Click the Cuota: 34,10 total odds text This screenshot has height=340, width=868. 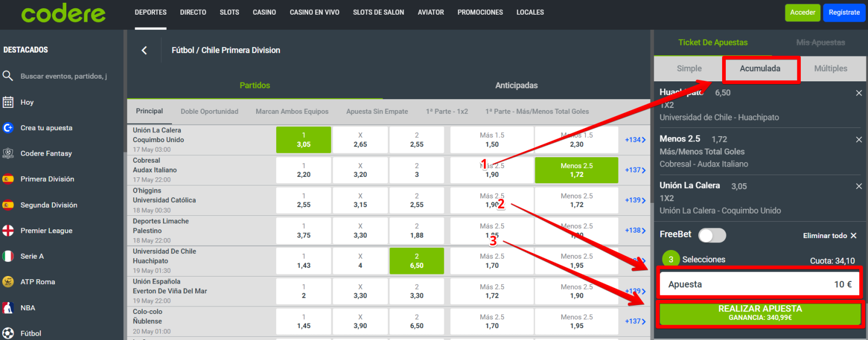[832, 261]
